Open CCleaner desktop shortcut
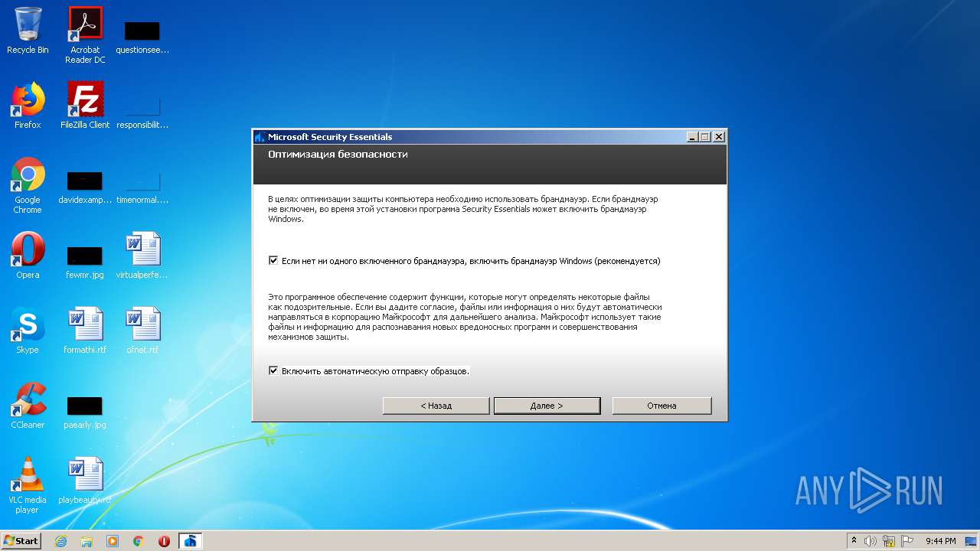 28,406
